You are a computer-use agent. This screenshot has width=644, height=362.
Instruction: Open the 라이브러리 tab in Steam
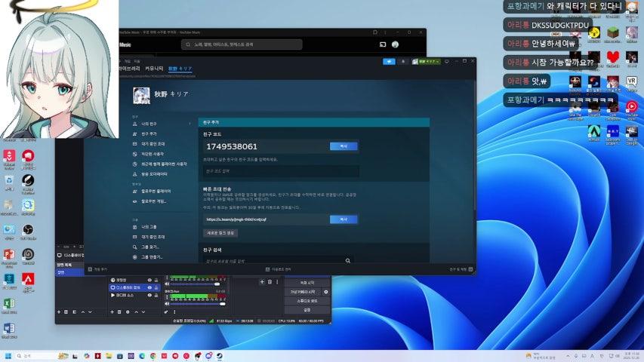129,69
